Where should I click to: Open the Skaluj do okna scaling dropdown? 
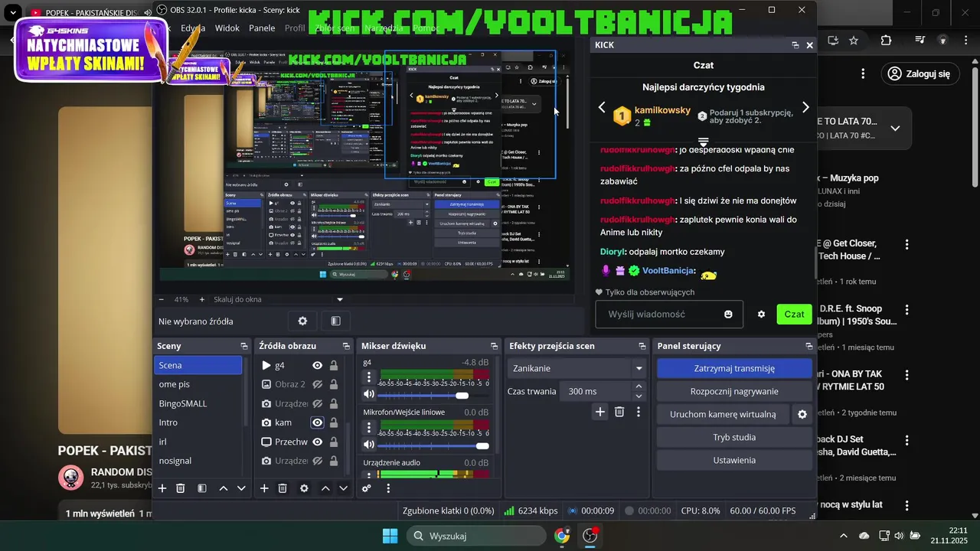coord(279,299)
